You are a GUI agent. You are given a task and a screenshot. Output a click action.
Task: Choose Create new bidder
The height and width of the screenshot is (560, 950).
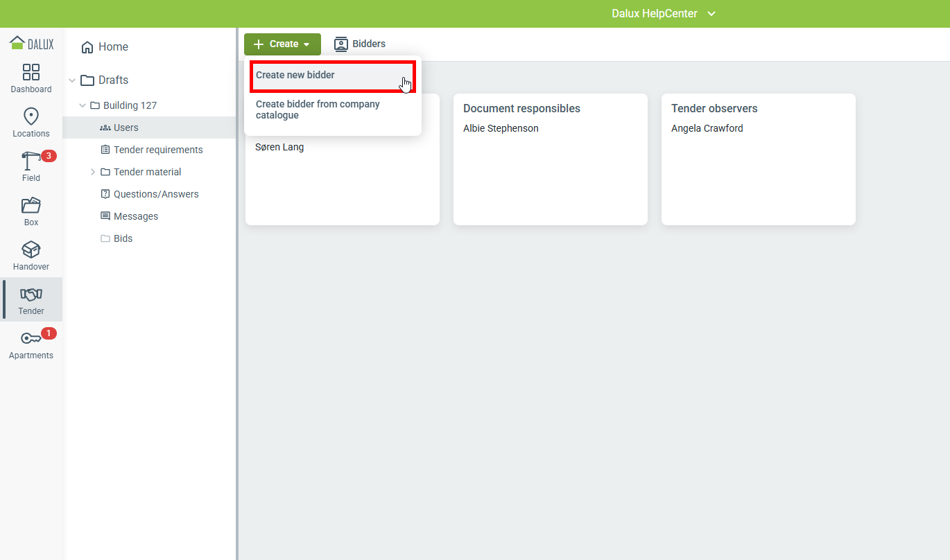click(x=332, y=76)
